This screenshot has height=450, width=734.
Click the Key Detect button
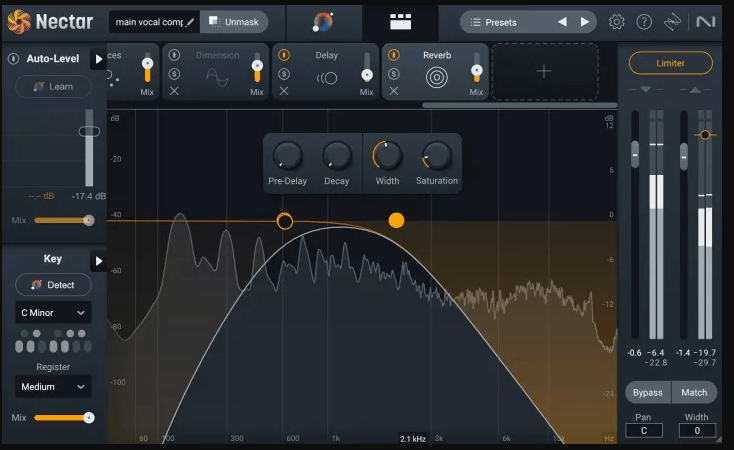click(53, 285)
